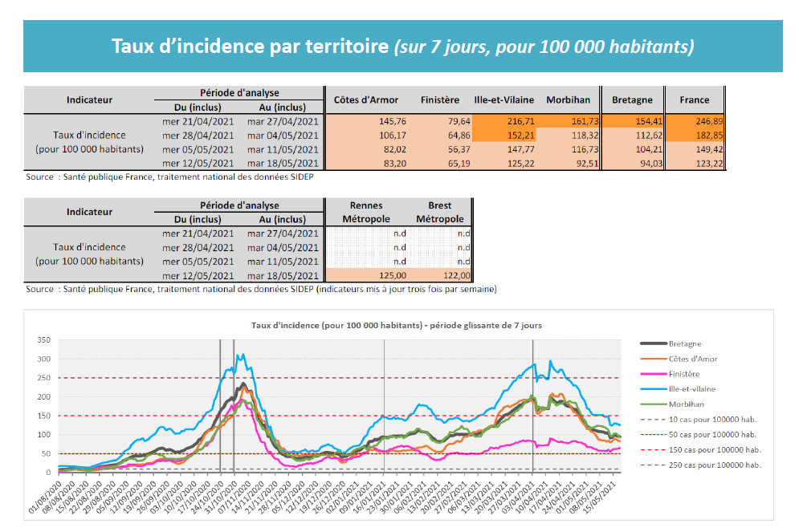The height and width of the screenshot is (532, 799).
Task: Select the Ille-et-Vilaine value 216,71
Action: point(503,121)
